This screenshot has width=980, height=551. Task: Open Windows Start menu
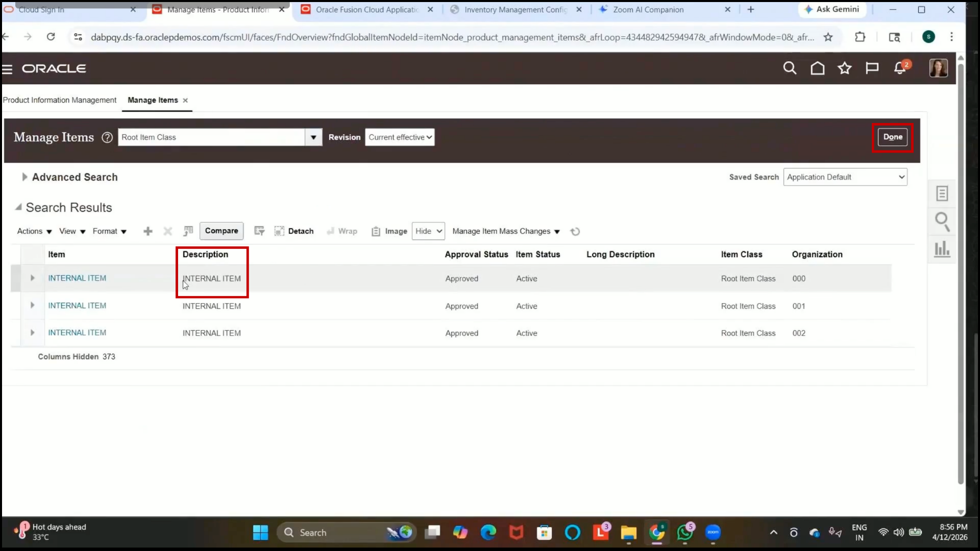[260, 533]
